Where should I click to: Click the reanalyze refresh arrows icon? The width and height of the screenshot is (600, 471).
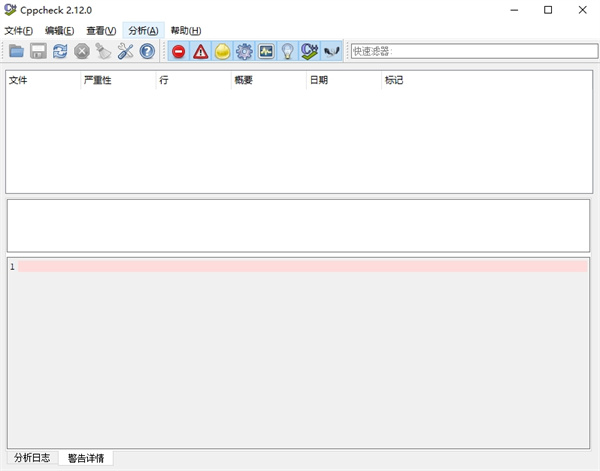pyautogui.click(x=60, y=51)
